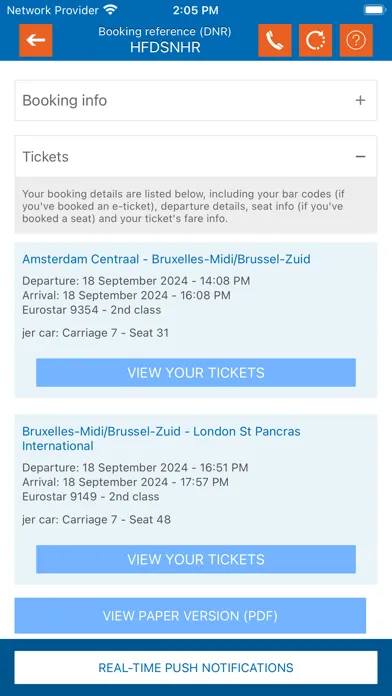The image size is (392, 696).
Task: Tap the booking reference HFDSNHR
Action: (x=165, y=47)
